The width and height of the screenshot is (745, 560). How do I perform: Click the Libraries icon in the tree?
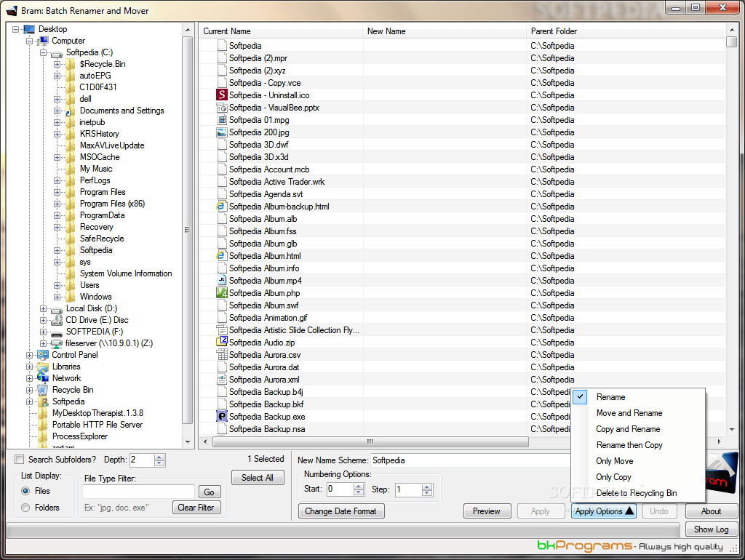(43, 367)
